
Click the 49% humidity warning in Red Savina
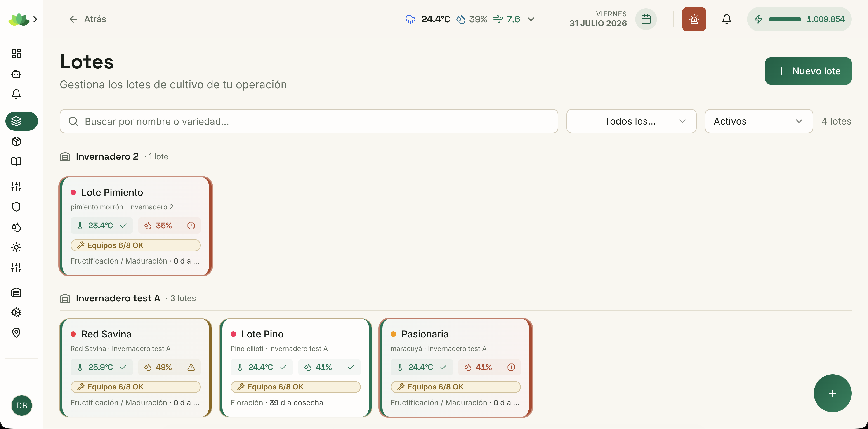click(170, 367)
